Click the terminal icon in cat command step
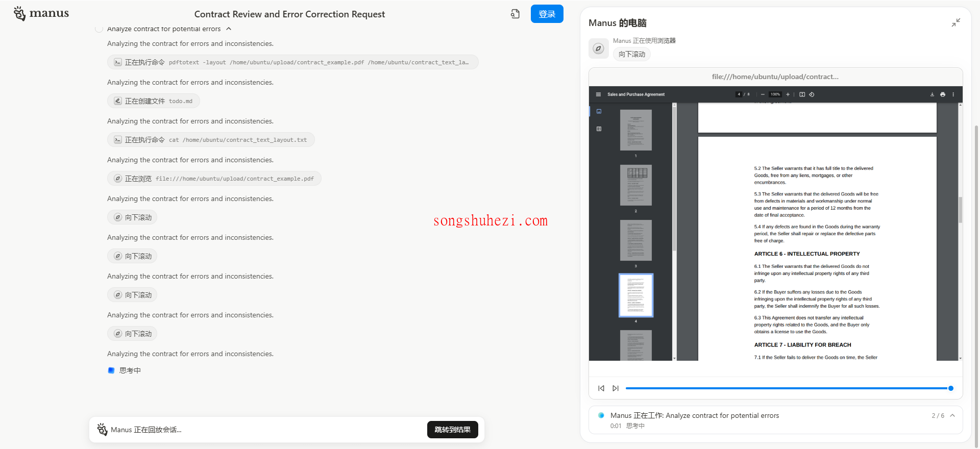Image resolution: width=980 pixels, height=449 pixels. pos(117,140)
